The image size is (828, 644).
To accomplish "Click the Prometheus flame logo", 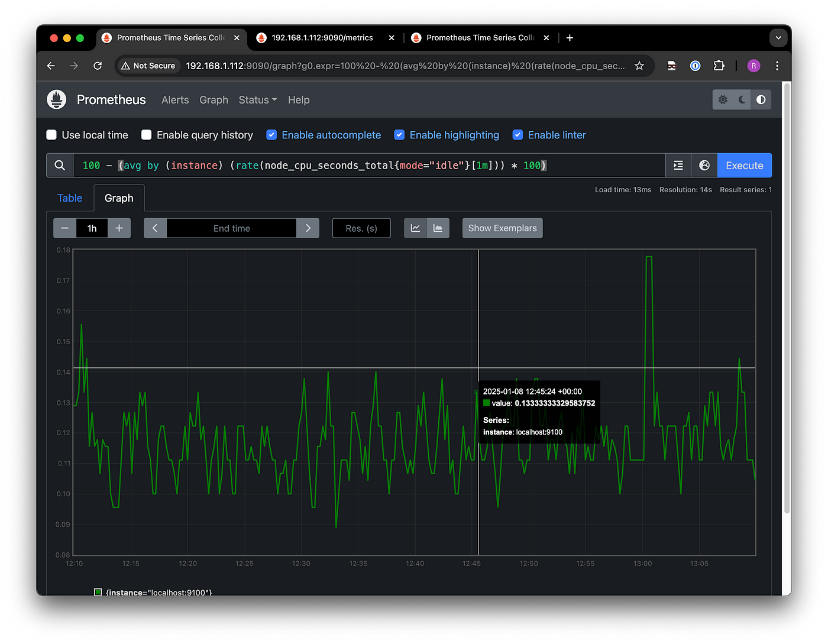I will (57, 99).
